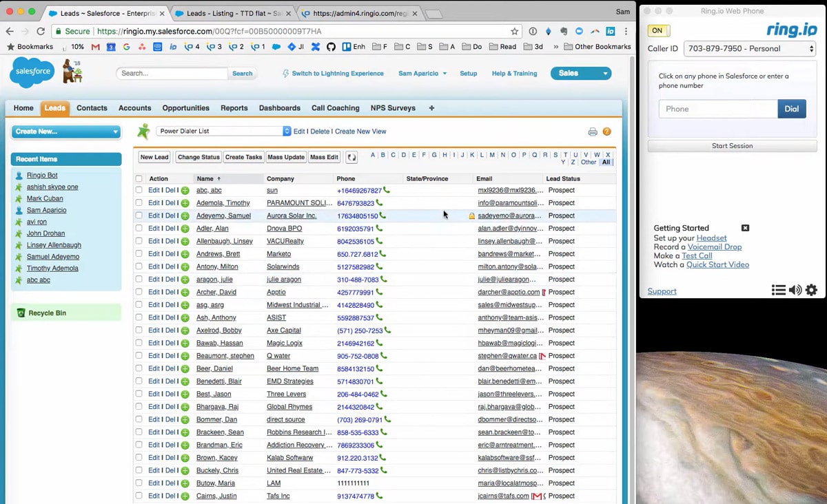Click the Salesforce search box
Image resolution: width=827 pixels, height=504 pixels.
(172, 73)
